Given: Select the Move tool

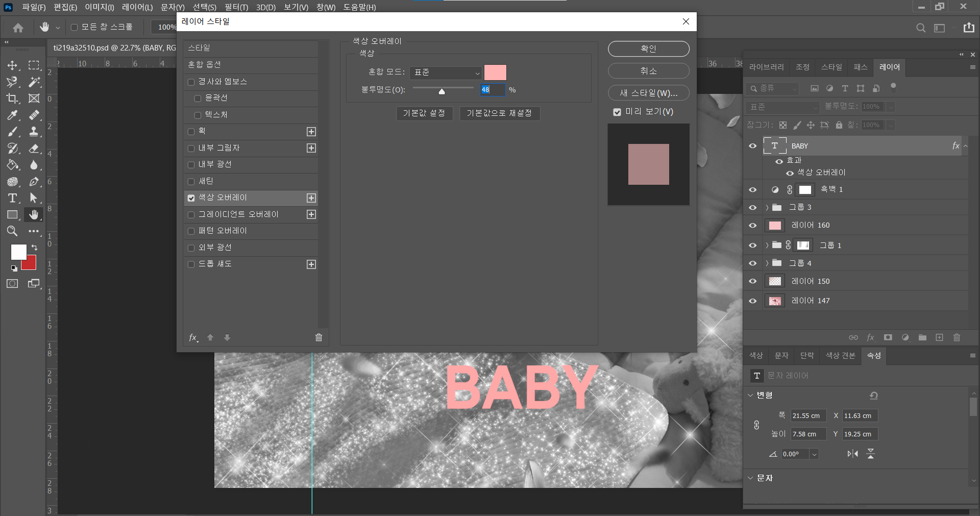Looking at the screenshot, I should point(12,65).
